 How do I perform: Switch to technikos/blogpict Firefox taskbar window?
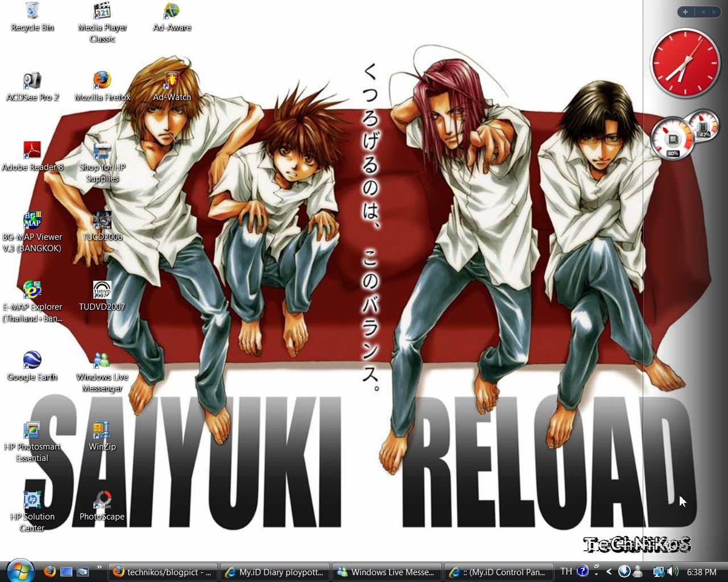(x=163, y=572)
